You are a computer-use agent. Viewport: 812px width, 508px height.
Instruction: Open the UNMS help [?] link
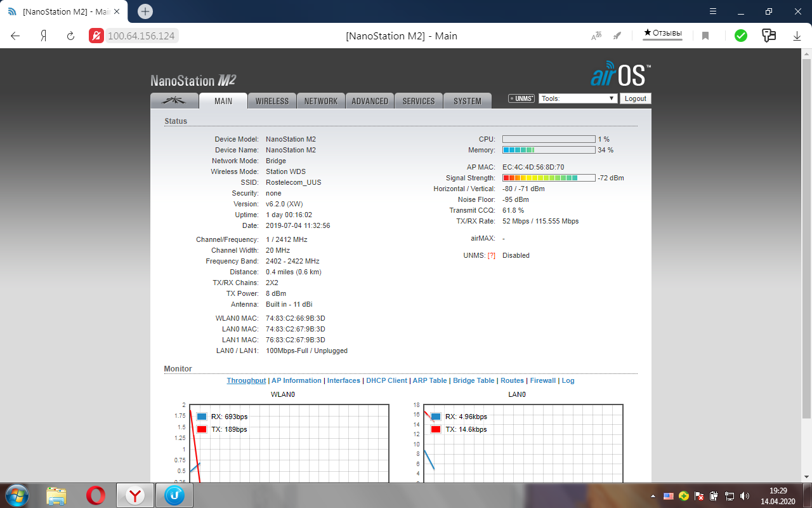(x=491, y=255)
